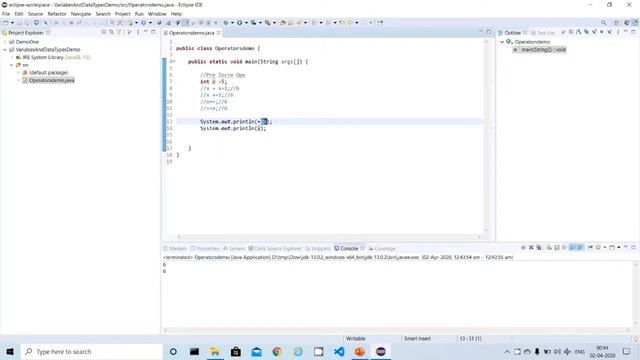Maximize the Project Explorer panel
The width and height of the screenshot is (640, 360).
click(x=153, y=32)
